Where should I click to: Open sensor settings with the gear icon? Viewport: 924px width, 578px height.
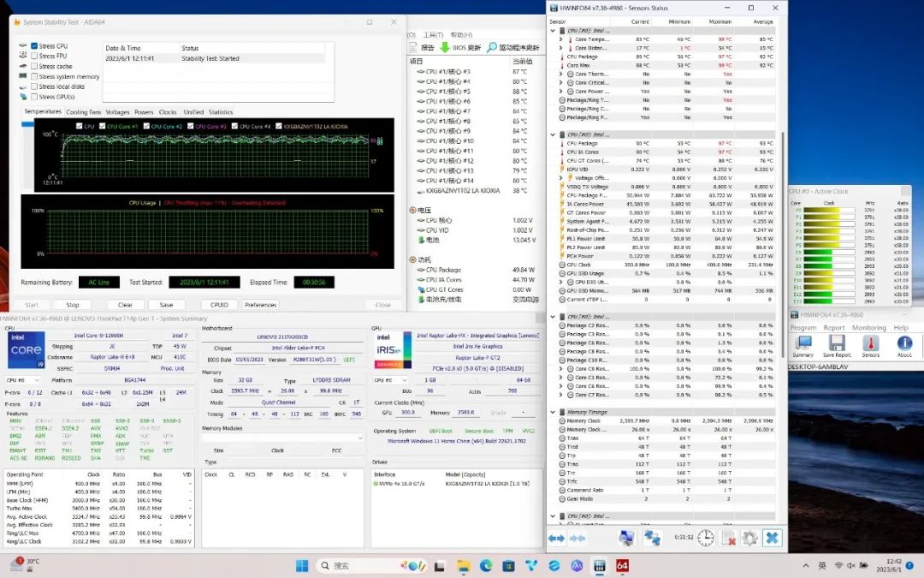point(750,538)
